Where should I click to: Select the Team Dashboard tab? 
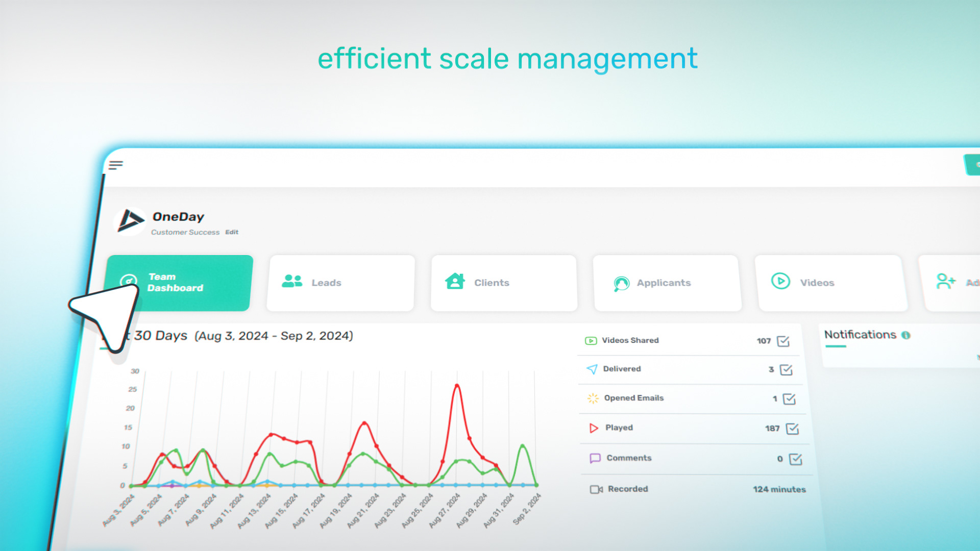tap(179, 283)
